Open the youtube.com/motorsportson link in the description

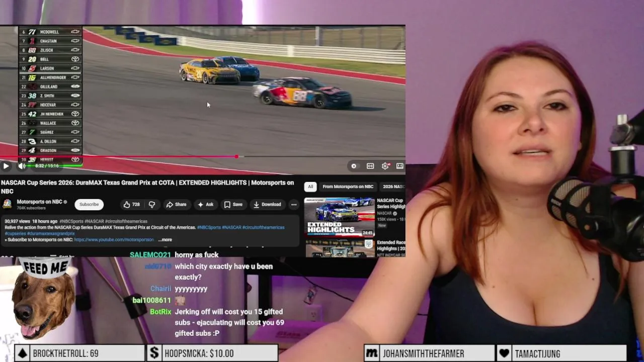(114, 240)
